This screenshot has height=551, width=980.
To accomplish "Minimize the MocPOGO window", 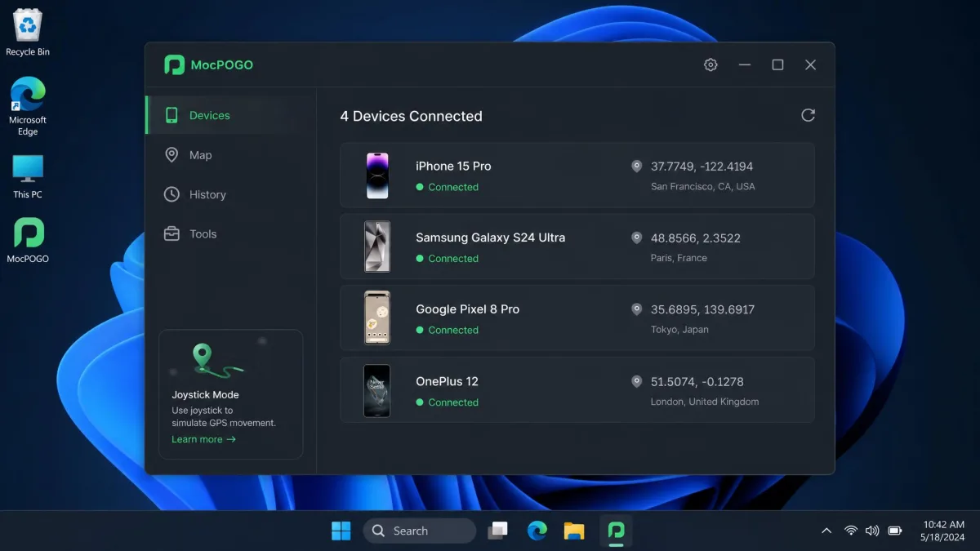I will [745, 64].
